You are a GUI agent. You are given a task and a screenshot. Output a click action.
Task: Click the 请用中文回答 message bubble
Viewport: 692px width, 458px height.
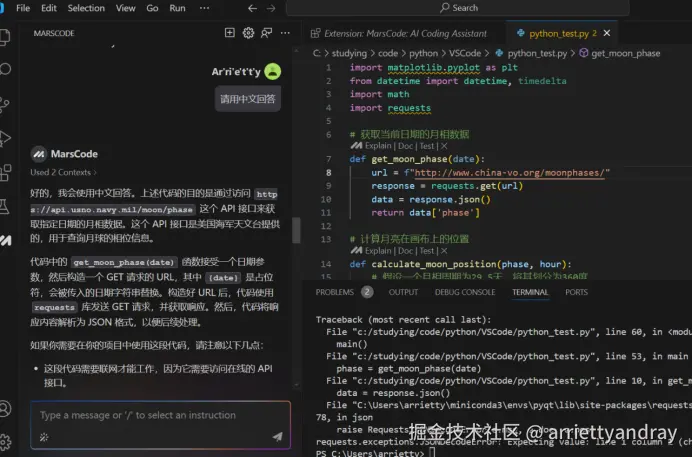[248, 99]
